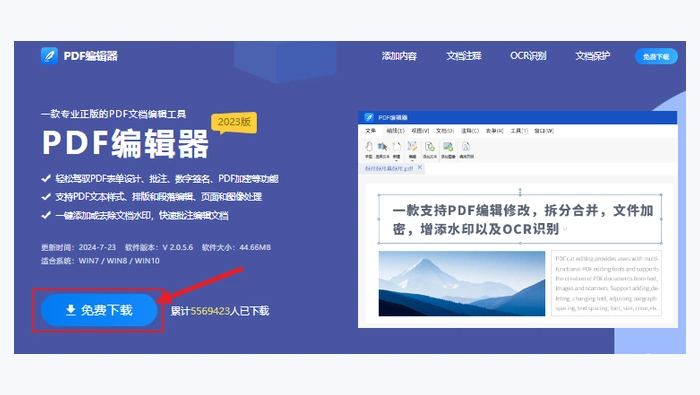Click the feather icon in the preview title bar

click(x=369, y=117)
